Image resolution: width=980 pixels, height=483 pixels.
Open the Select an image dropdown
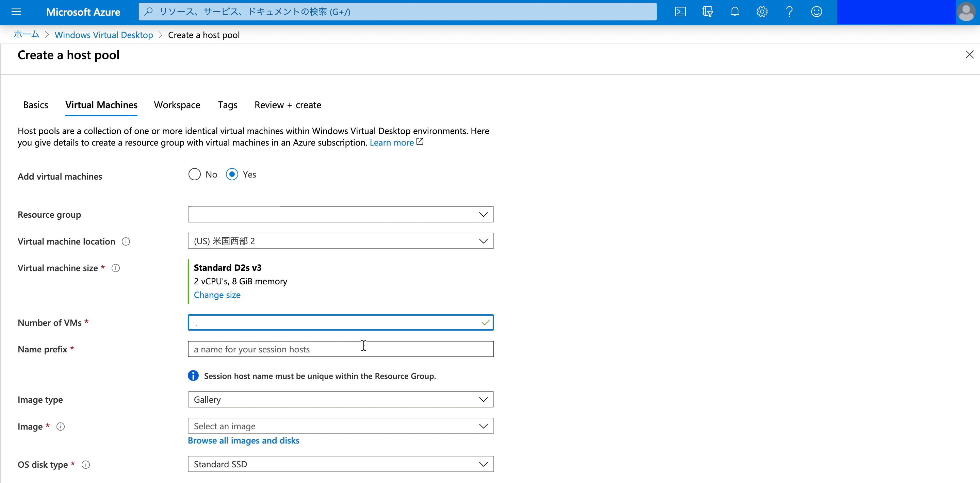point(341,426)
